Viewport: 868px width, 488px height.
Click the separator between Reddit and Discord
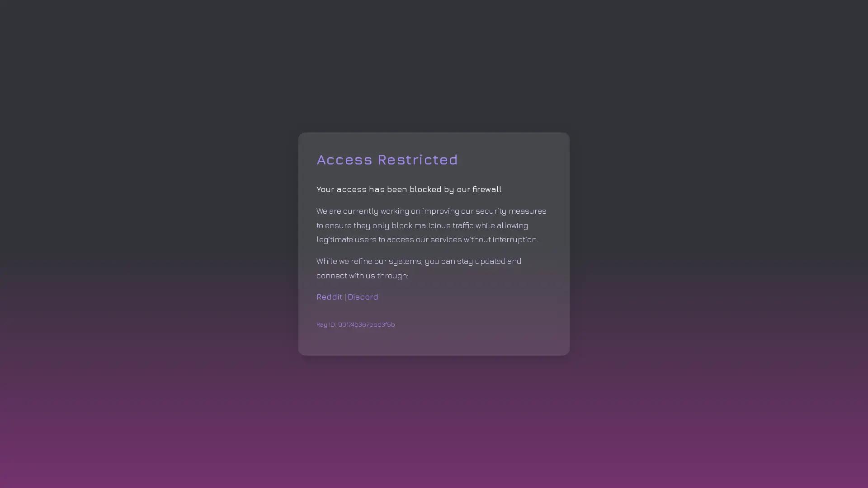[345, 297]
